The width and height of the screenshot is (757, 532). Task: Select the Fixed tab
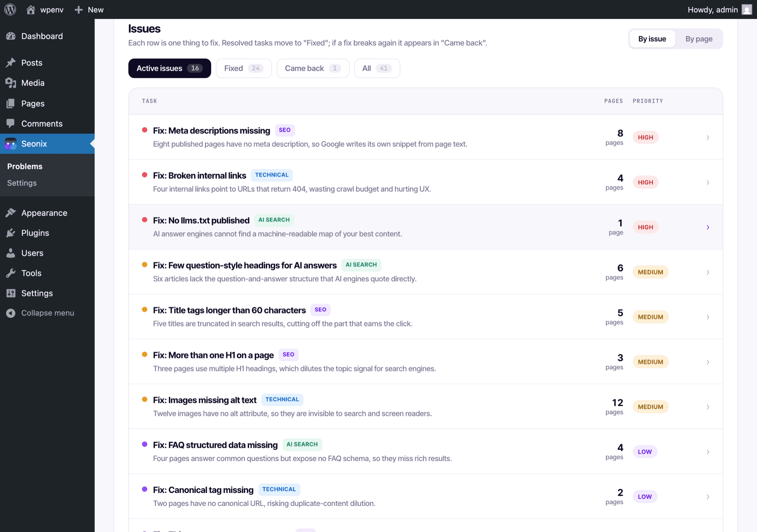[x=244, y=68]
